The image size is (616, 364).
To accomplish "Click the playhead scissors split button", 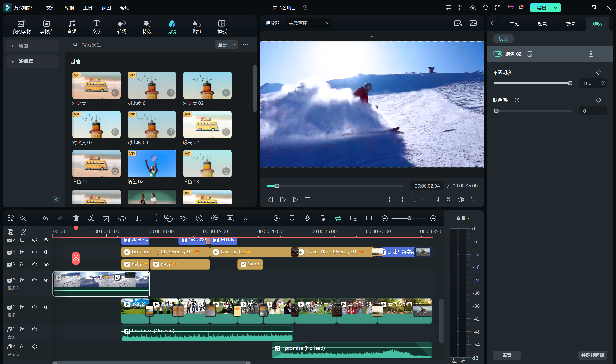I will click(76, 258).
